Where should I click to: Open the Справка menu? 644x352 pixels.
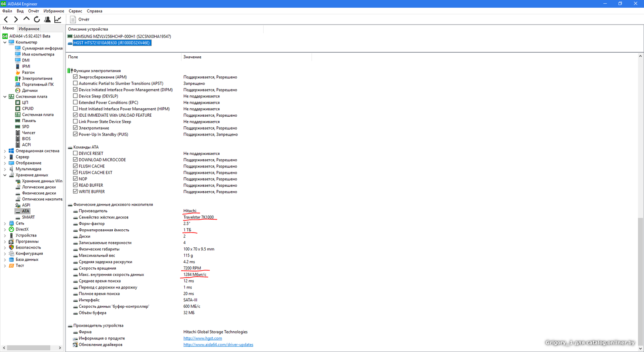point(95,11)
